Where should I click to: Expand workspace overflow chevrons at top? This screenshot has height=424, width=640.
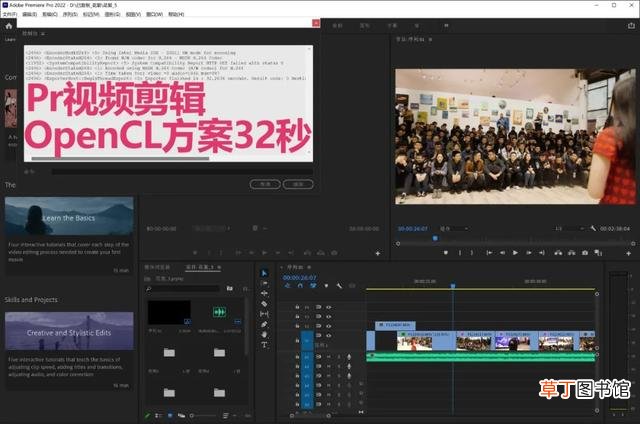(446, 25)
